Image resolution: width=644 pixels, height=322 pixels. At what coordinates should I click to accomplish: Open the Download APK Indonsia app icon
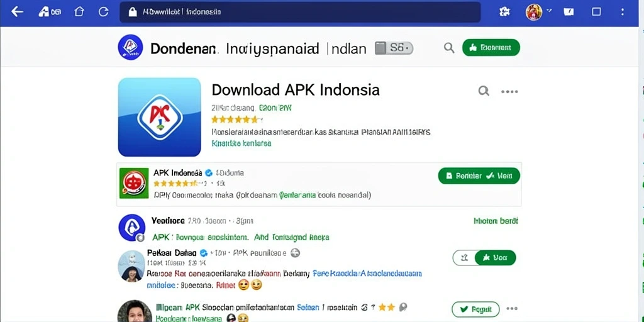point(159,117)
